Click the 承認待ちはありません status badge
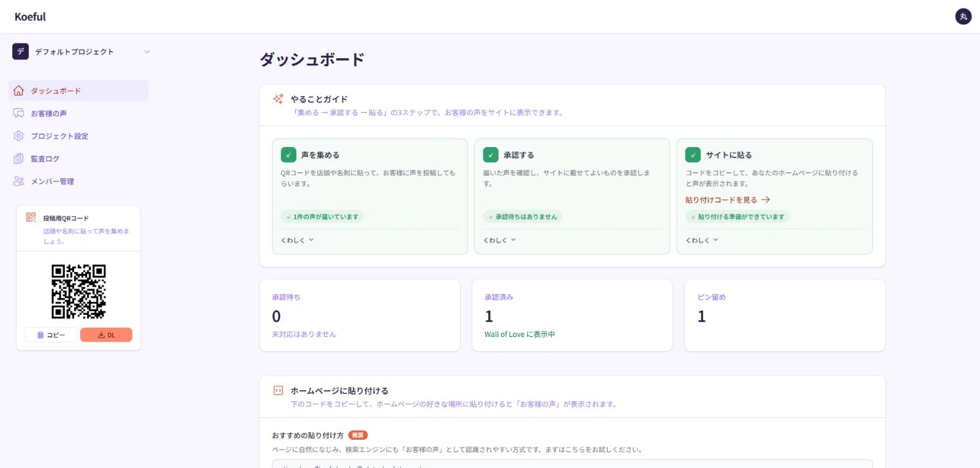Image resolution: width=980 pixels, height=468 pixels. (x=522, y=217)
